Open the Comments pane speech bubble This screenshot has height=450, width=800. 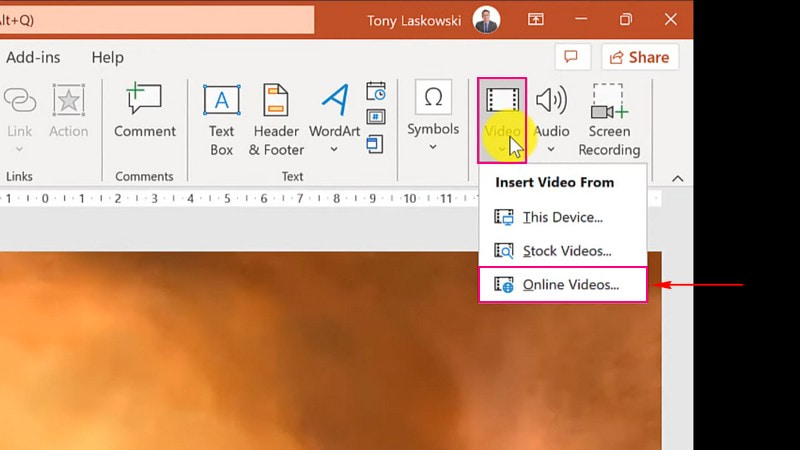[572, 57]
